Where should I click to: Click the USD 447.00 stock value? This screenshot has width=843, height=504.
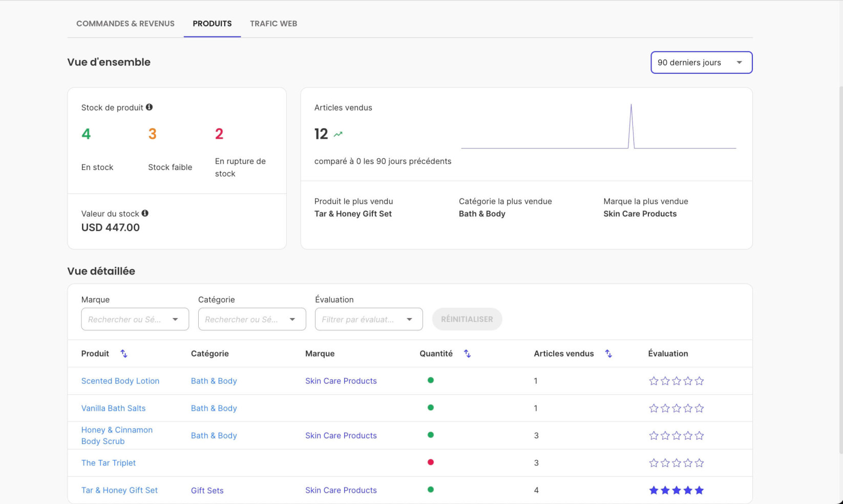111,227
